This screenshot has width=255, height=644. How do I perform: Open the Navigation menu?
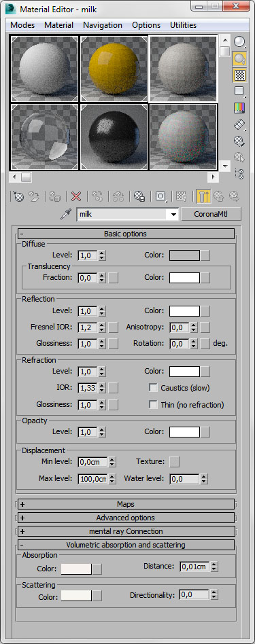(103, 25)
